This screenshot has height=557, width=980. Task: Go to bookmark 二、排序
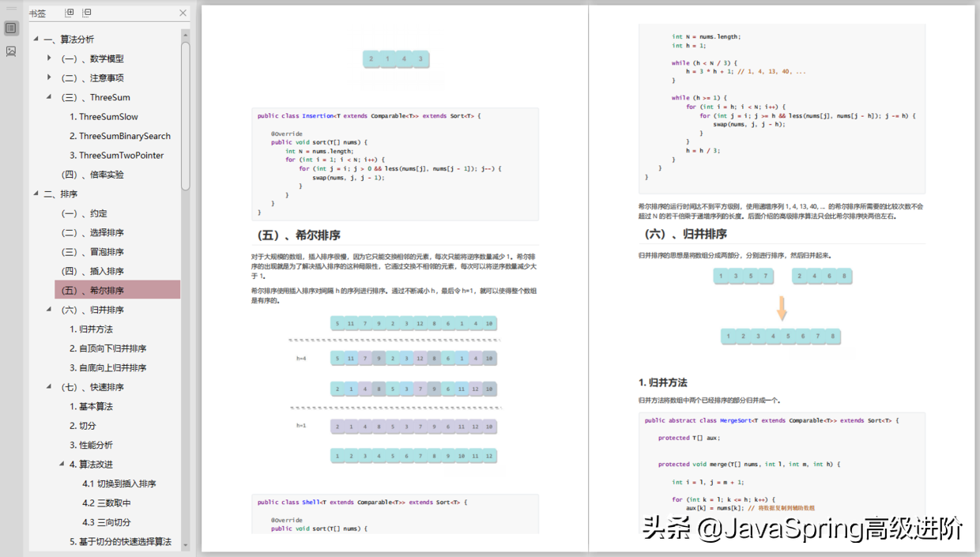coord(60,194)
